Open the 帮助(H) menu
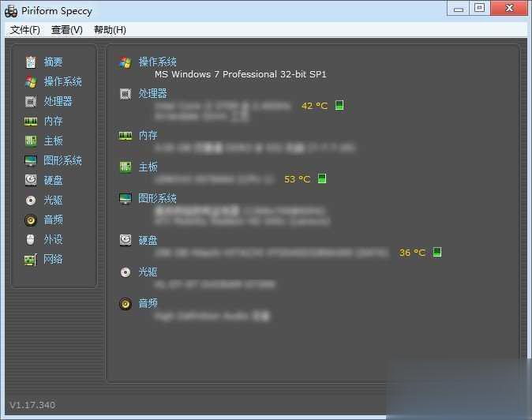This screenshot has width=532, height=420. pyautogui.click(x=110, y=30)
